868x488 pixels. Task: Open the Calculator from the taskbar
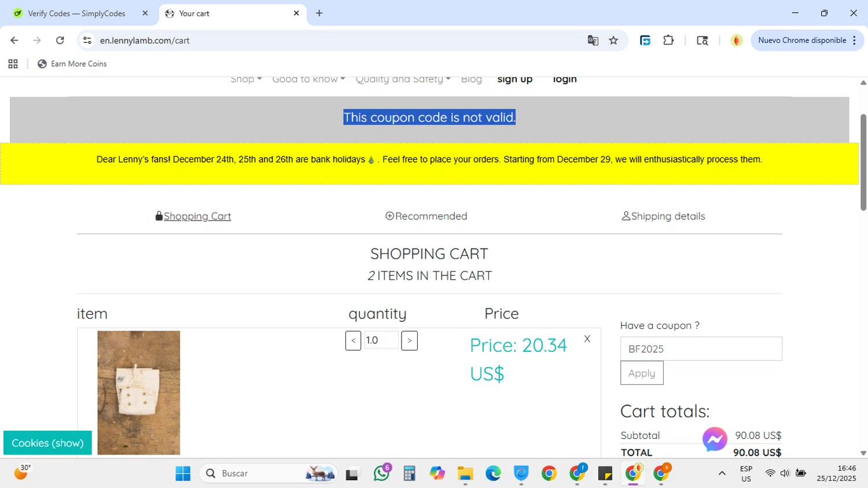pos(410,474)
